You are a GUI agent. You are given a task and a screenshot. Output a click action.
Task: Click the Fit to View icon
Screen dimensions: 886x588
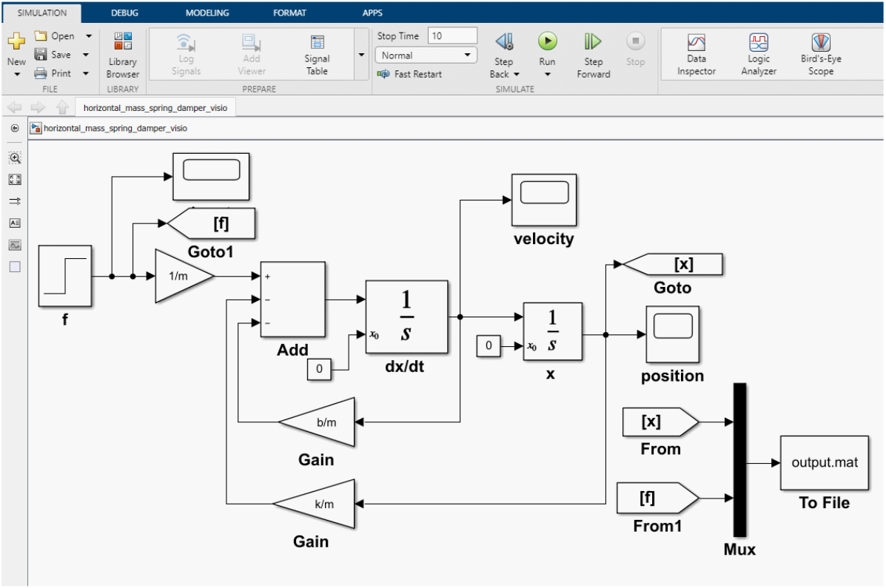pos(15,180)
